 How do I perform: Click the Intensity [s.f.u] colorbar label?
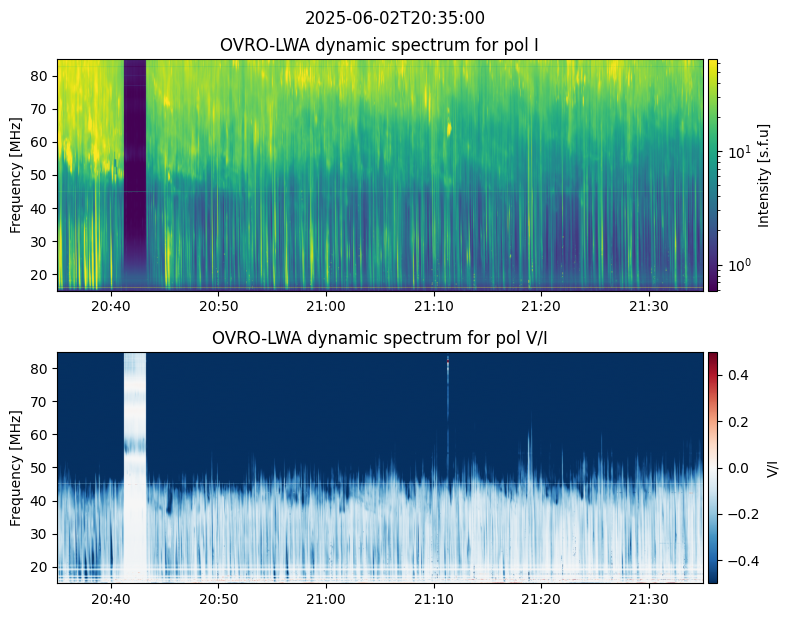point(765,175)
